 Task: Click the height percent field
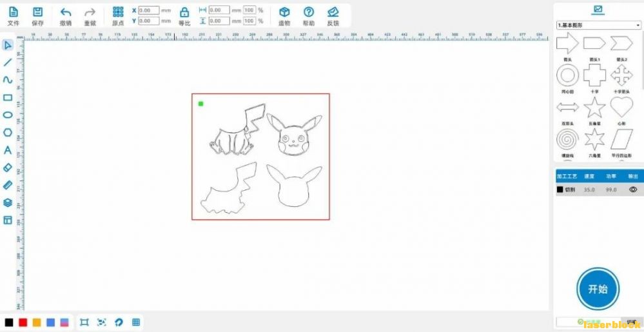[249, 21]
